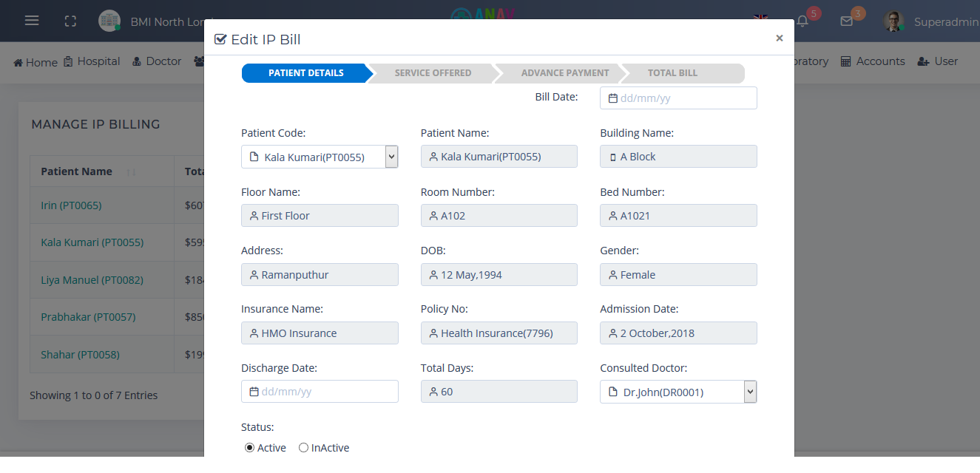Open the Hospital menu
This screenshot has width=980, height=473.
[x=92, y=61]
